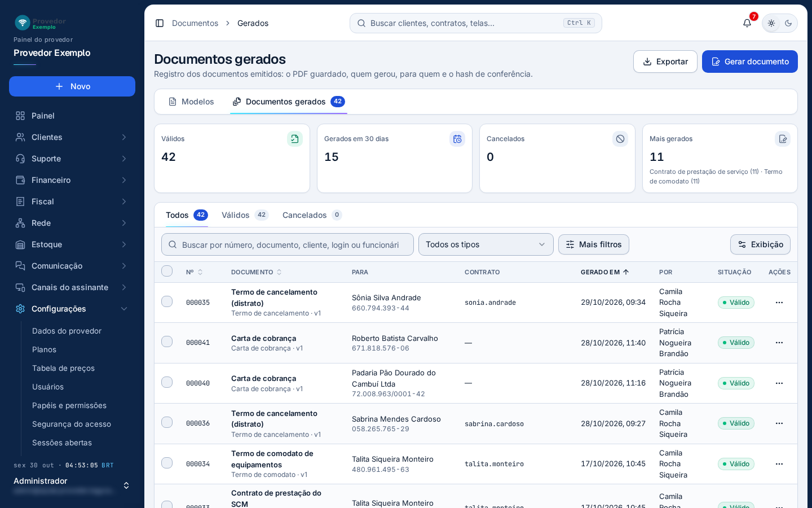
Task: Open Mais filtros button
Action: 594,244
